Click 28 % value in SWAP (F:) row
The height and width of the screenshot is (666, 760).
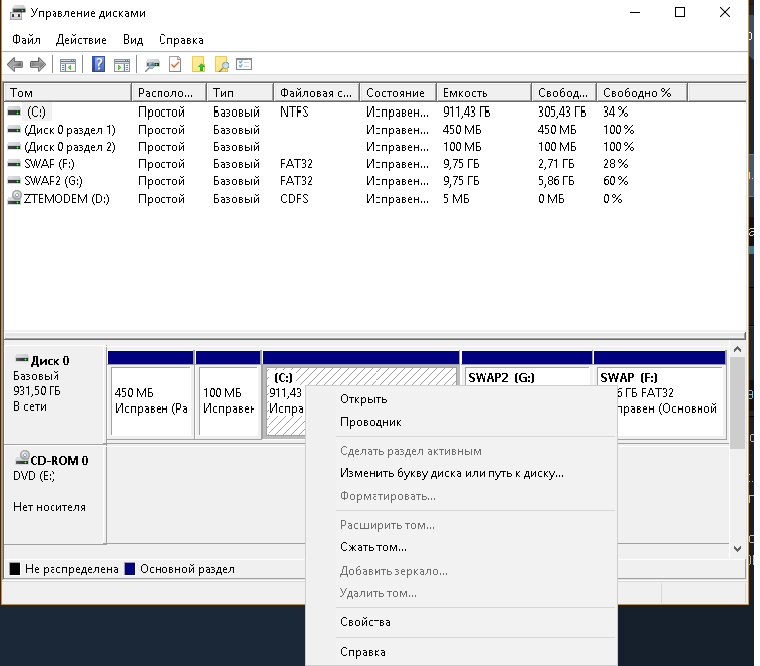[x=616, y=164]
